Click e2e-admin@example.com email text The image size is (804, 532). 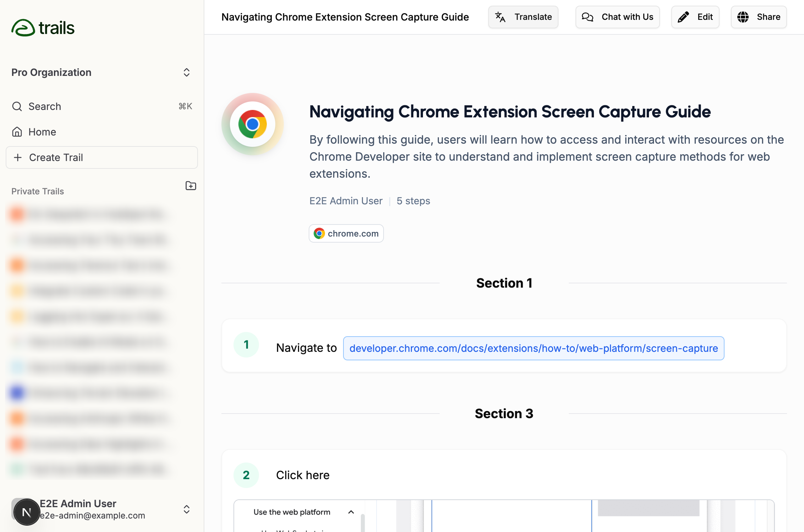(x=92, y=515)
